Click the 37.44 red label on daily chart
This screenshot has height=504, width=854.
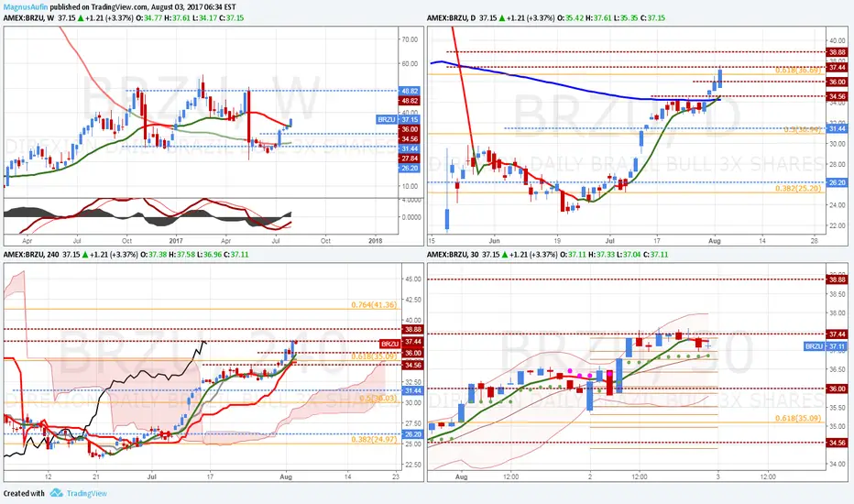coord(837,68)
